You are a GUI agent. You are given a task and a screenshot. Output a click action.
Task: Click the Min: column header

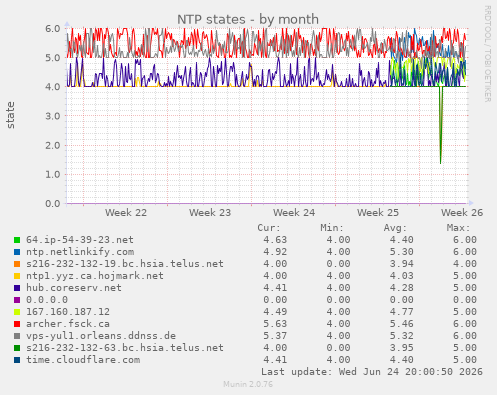pos(332,228)
